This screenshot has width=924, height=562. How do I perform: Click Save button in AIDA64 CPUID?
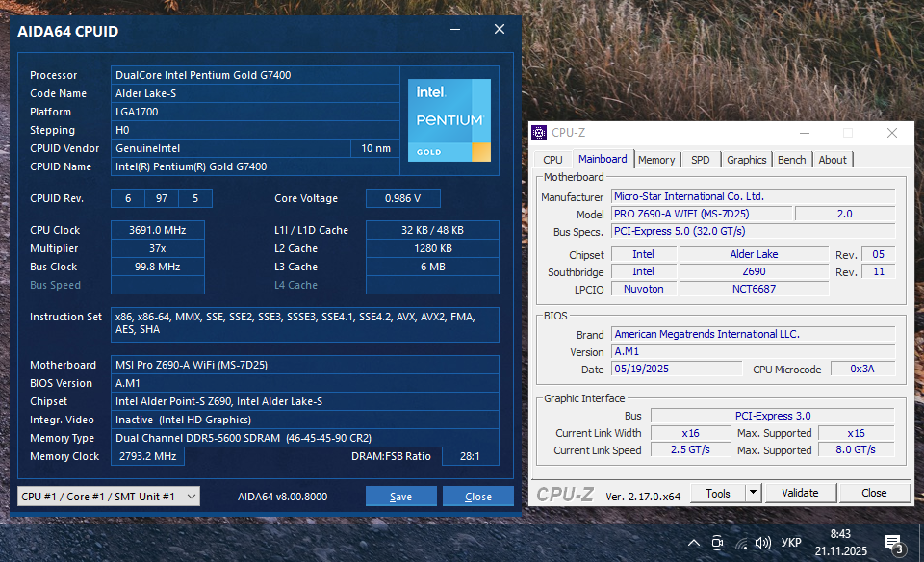[x=400, y=497]
